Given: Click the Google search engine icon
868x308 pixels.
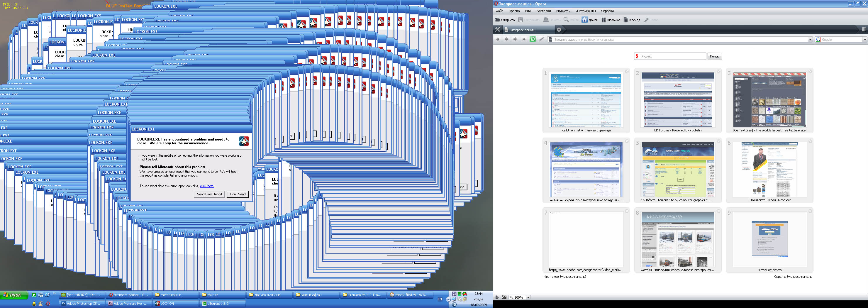Looking at the screenshot, I should [x=818, y=39].
